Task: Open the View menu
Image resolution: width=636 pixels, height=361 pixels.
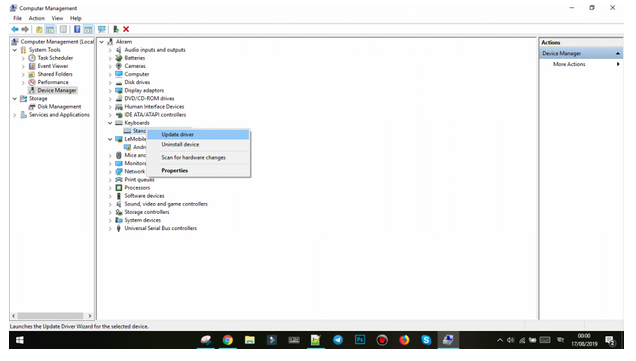Action: [x=57, y=18]
